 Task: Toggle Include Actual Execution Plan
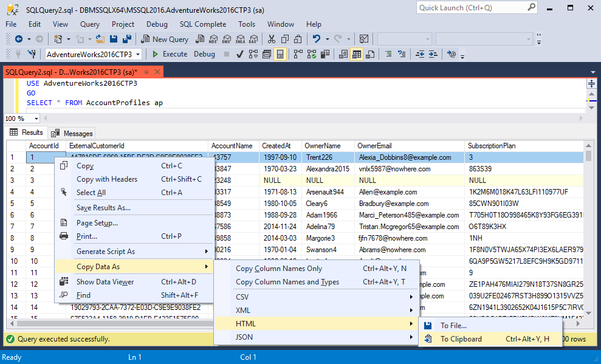tap(298, 55)
